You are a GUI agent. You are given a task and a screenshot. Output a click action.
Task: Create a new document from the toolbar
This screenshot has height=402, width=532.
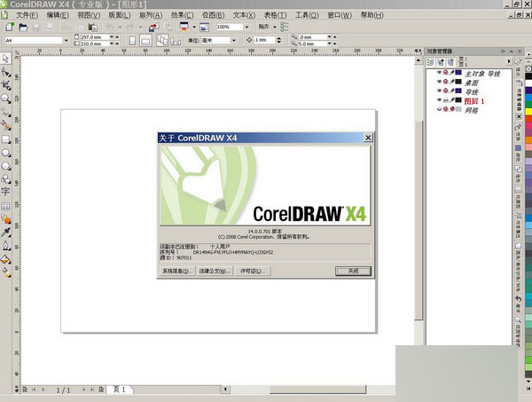click(x=10, y=27)
